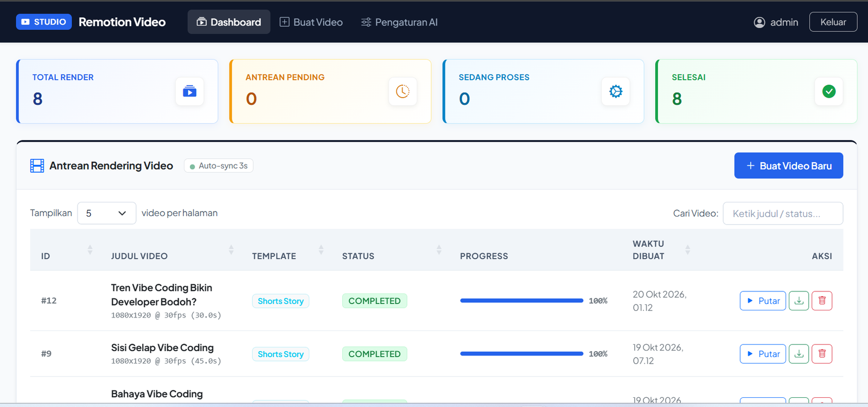The width and height of the screenshot is (868, 407).
Task: Click the Keluar logout button
Action: click(833, 22)
